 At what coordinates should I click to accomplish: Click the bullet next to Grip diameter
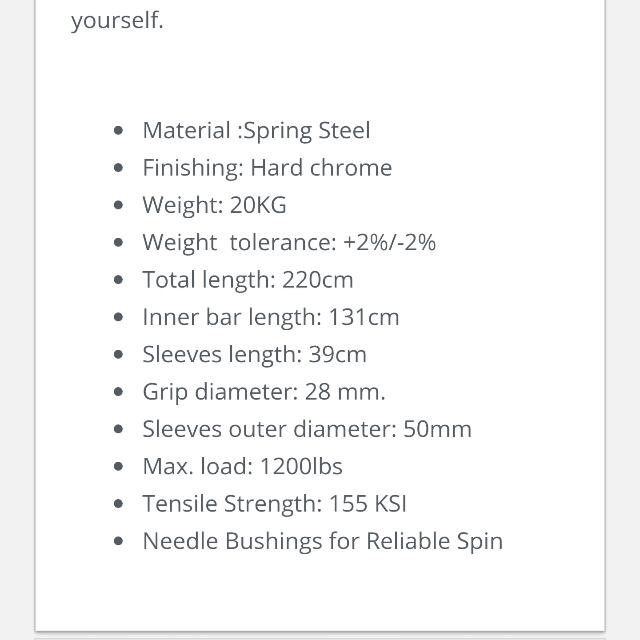[118, 392]
